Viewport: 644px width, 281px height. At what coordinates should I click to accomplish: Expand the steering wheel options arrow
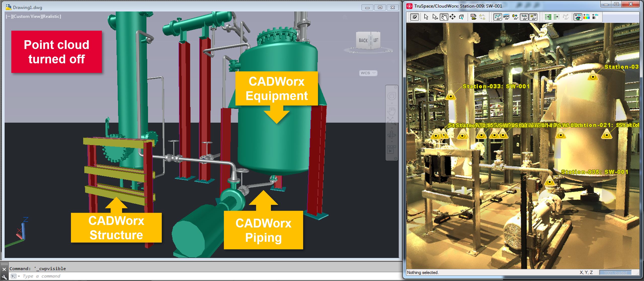pos(392,103)
